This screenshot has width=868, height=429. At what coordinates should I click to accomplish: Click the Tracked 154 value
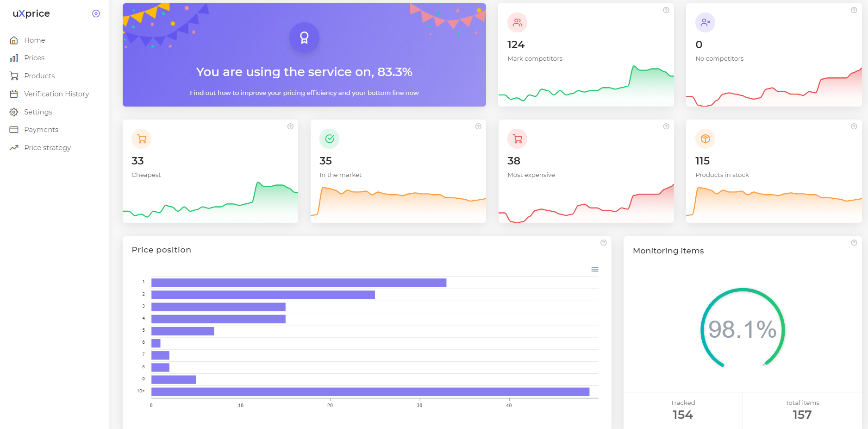[683, 415]
